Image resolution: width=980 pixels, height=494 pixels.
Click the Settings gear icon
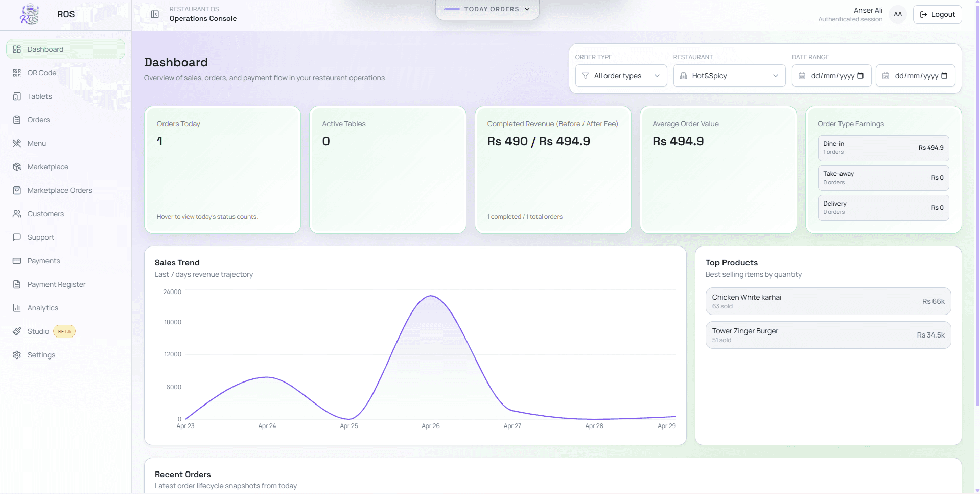17,355
